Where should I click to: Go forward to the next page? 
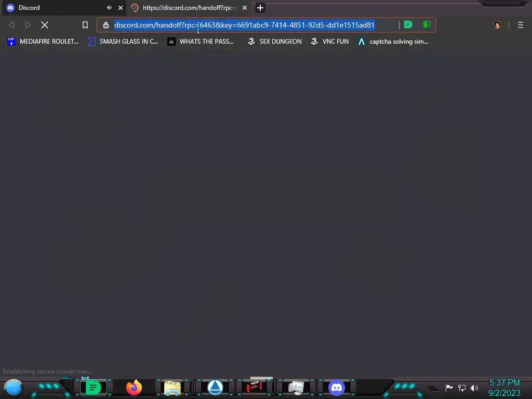[28, 25]
